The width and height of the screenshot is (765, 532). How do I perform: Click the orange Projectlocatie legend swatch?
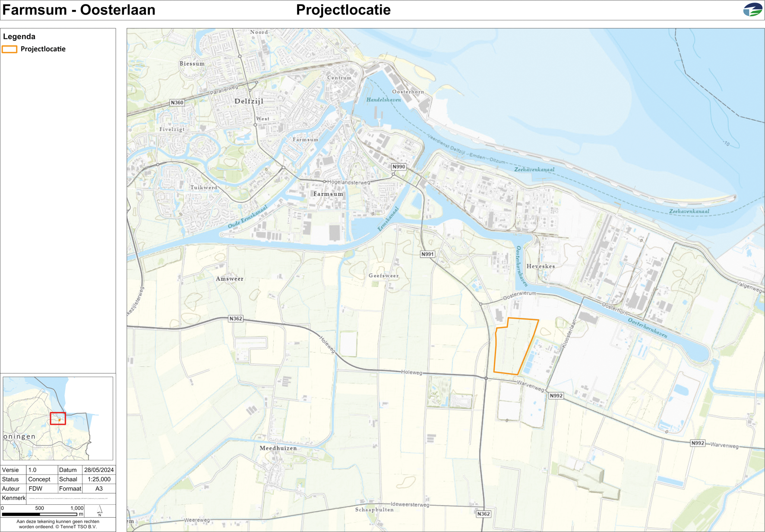9,49
